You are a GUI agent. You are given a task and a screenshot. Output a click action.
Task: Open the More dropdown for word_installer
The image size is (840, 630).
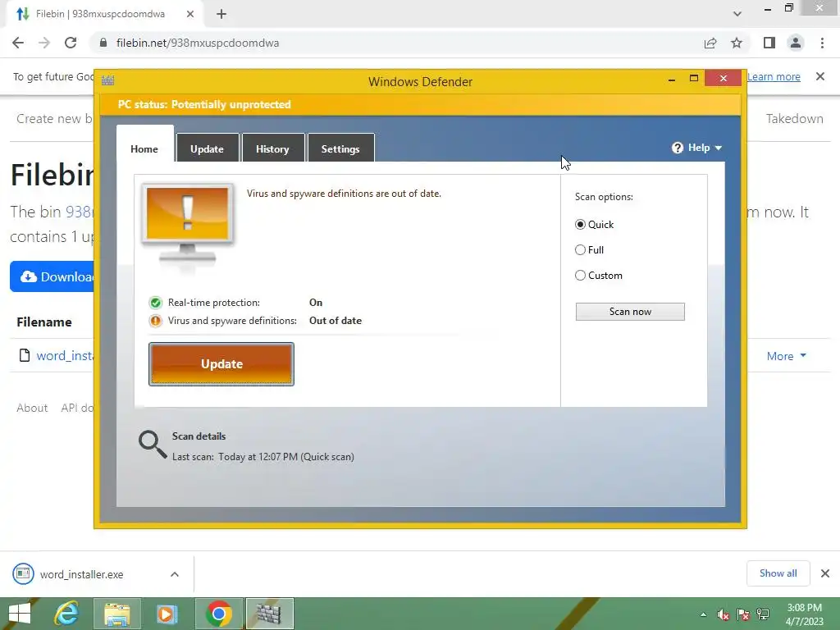coord(787,356)
